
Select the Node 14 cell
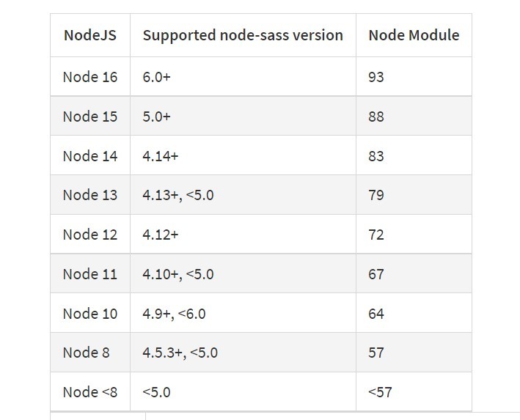pyautogui.click(x=90, y=155)
